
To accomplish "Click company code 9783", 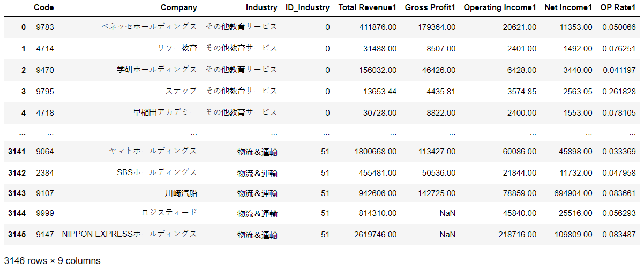I will [44, 27].
